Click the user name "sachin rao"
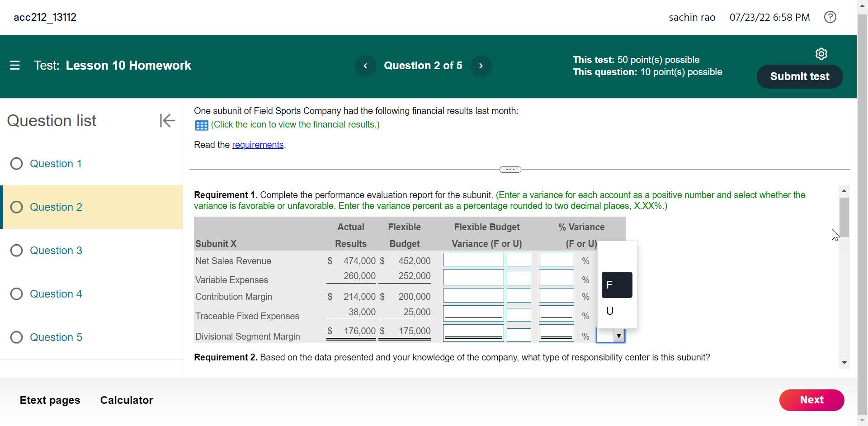Viewport: 868px width, 426px height. [692, 18]
